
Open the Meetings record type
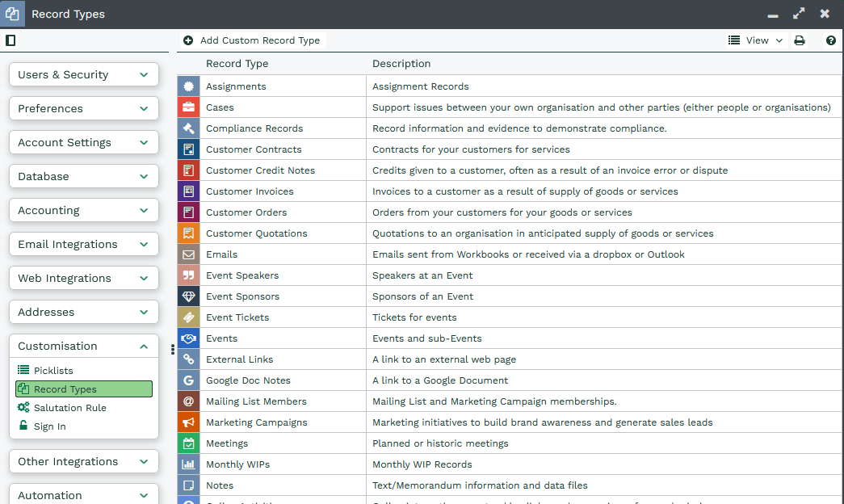[x=227, y=443]
